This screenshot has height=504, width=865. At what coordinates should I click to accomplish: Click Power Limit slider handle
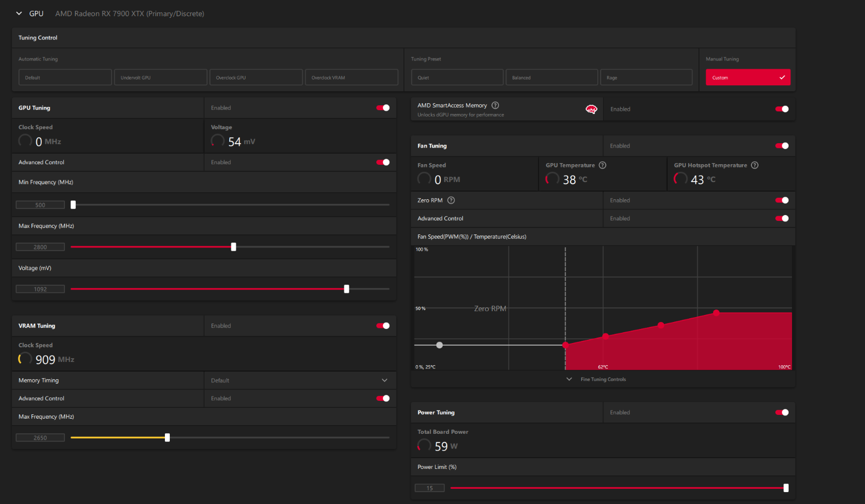(x=786, y=488)
